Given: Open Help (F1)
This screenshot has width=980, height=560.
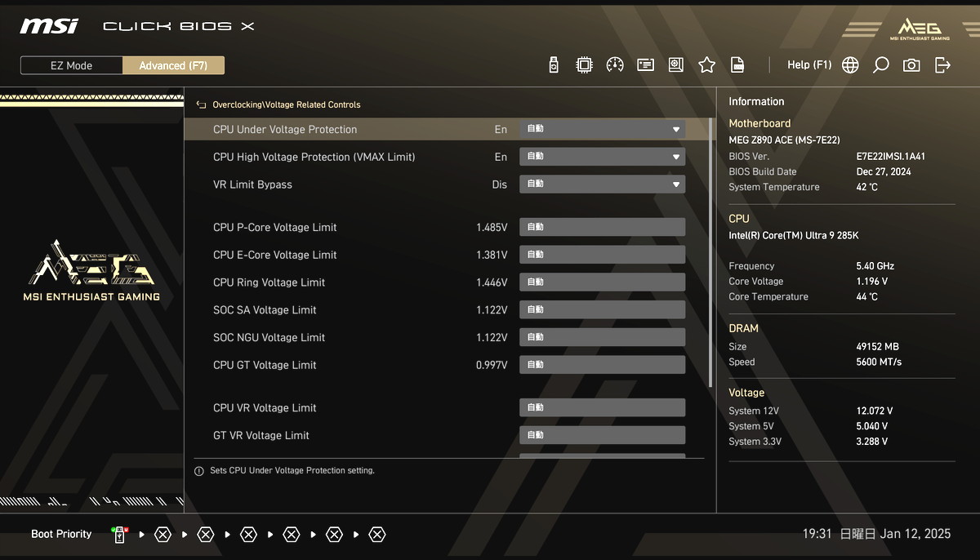Looking at the screenshot, I should click(x=809, y=65).
